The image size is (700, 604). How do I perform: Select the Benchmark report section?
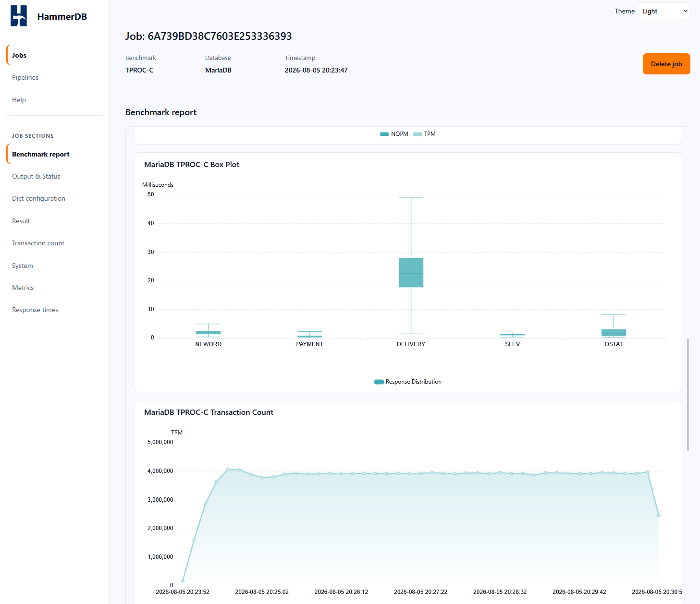[41, 154]
